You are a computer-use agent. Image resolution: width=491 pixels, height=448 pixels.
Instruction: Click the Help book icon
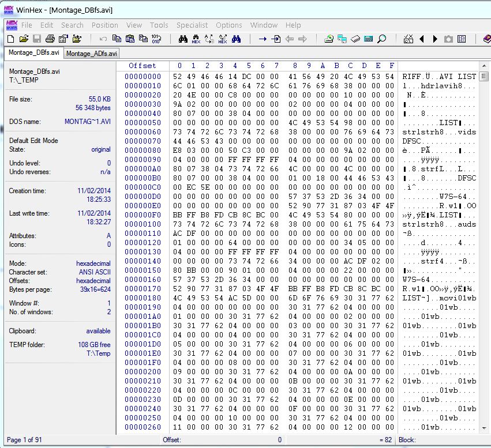tap(487, 39)
